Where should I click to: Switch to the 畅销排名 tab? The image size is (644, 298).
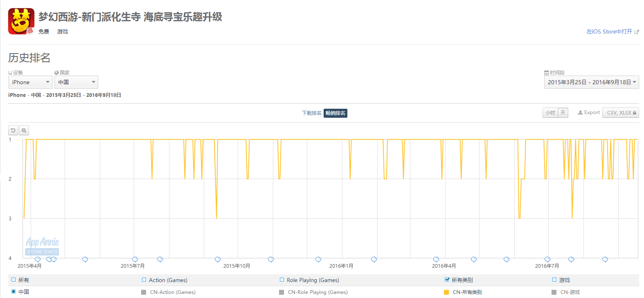tap(336, 113)
